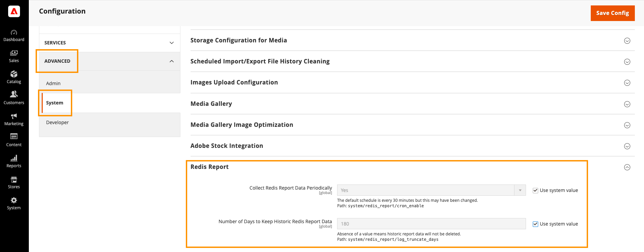Select System under Advanced
Screen dimensions: 644x252
pyautogui.click(x=55, y=103)
